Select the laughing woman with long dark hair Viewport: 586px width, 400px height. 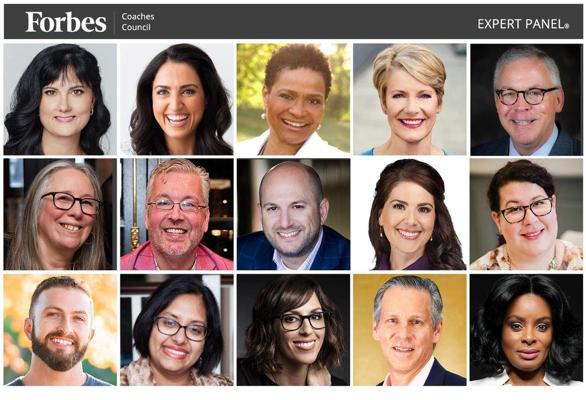[x=177, y=99]
